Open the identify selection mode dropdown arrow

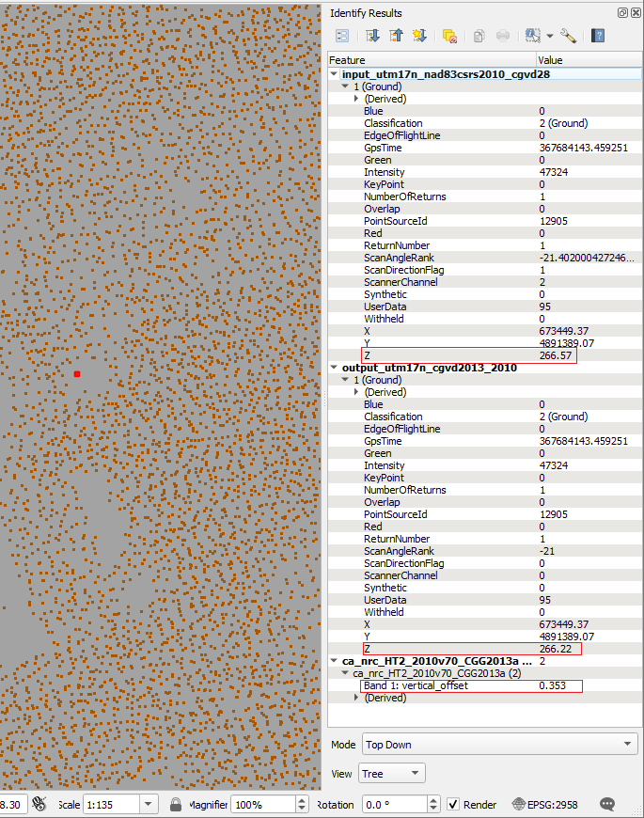click(x=549, y=36)
